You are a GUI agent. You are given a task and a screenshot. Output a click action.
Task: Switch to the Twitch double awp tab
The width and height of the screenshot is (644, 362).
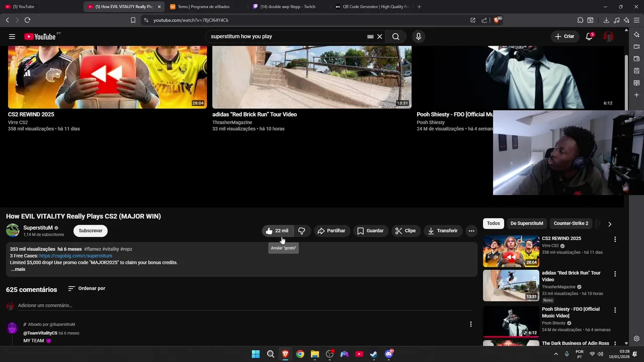(288, 7)
